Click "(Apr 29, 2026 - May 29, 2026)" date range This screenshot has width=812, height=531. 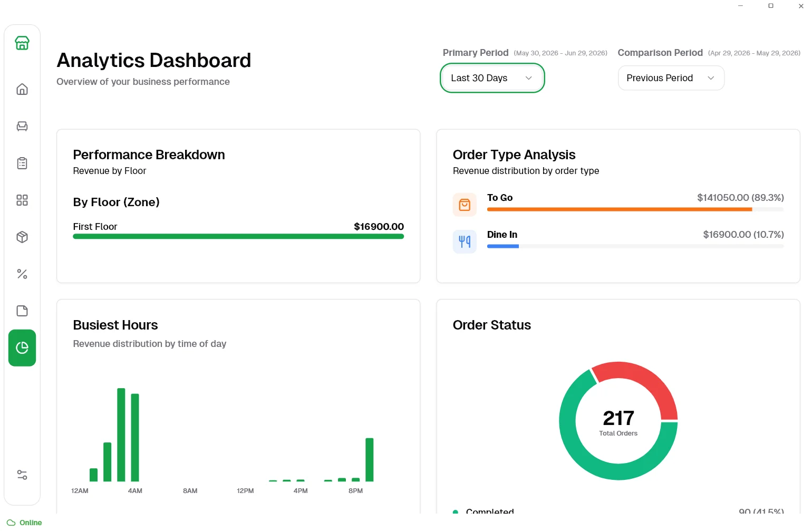(x=754, y=53)
